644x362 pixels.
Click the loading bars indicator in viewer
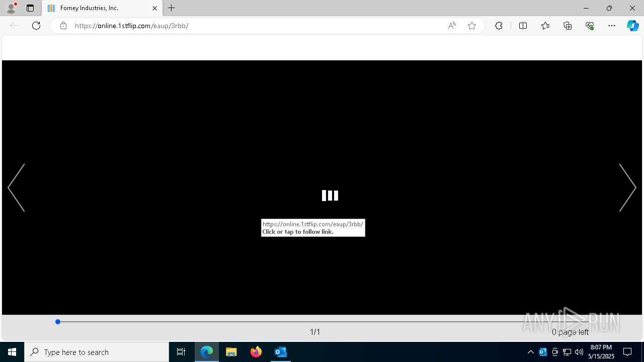click(x=330, y=196)
